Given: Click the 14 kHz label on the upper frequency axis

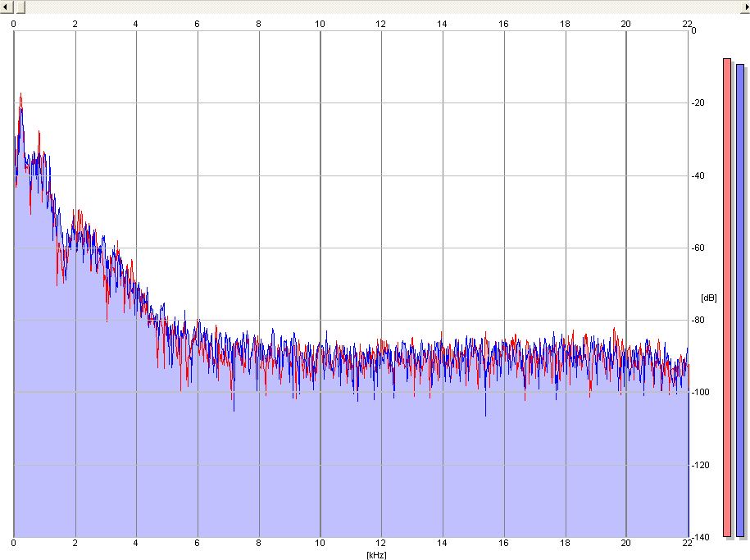Looking at the screenshot, I should [442, 24].
